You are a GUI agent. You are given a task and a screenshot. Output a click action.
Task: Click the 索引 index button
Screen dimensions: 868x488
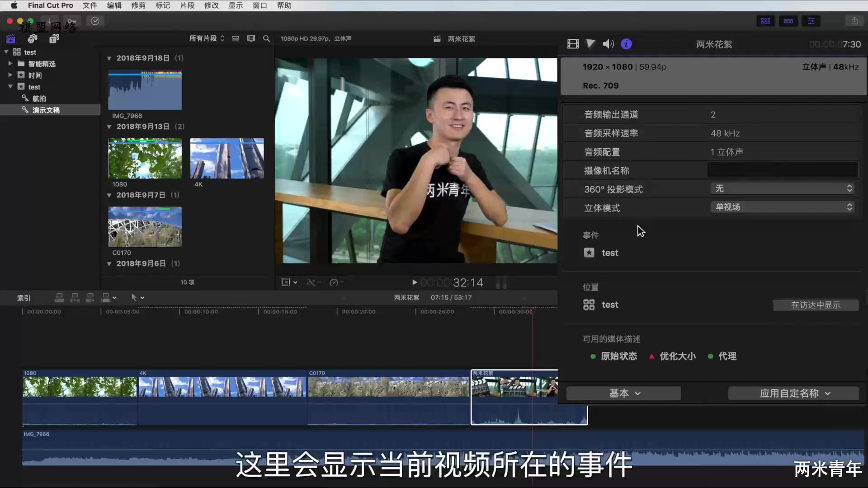tap(24, 298)
